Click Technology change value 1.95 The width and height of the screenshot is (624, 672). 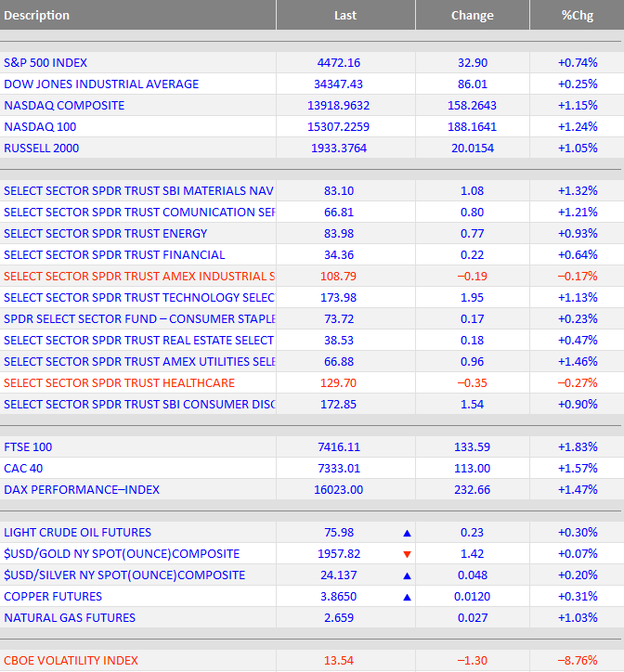[x=473, y=298]
